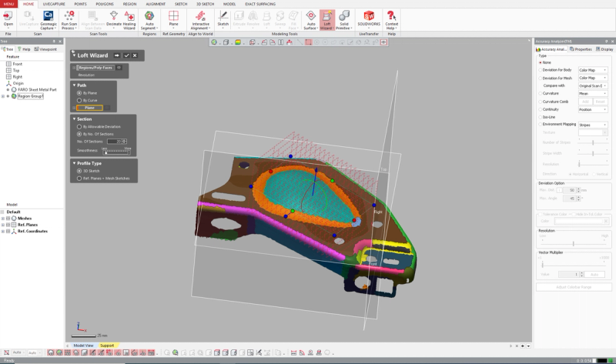Switch to the Support view tab
The height and width of the screenshot is (364, 616).
tap(107, 346)
